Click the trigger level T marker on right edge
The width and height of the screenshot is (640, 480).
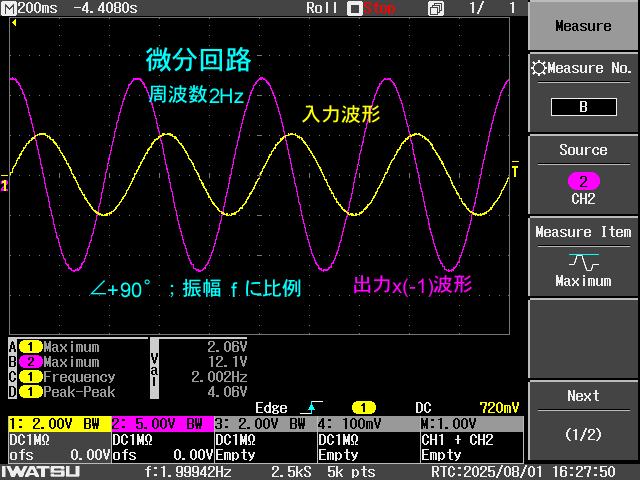[515, 172]
